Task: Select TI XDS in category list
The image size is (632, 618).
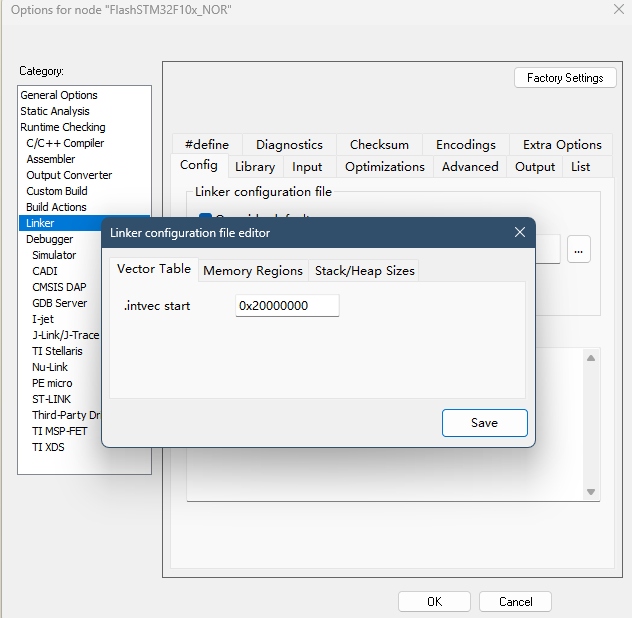Action: point(48,447)
